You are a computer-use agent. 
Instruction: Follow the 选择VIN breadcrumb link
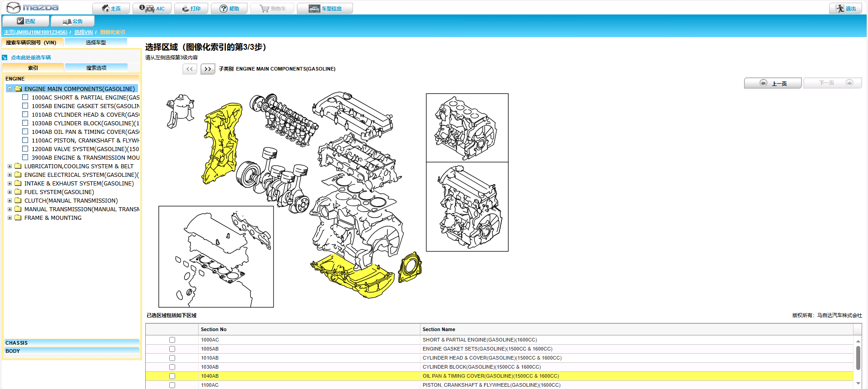[83, 32]
